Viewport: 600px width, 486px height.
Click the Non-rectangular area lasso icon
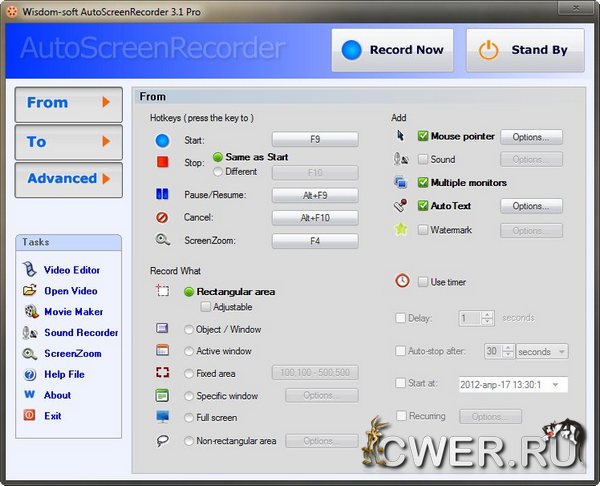pos(163,440)
